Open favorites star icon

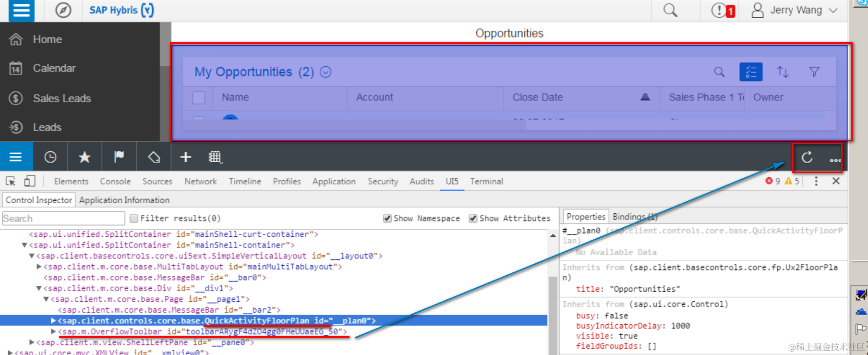click(x=84, y=157)
